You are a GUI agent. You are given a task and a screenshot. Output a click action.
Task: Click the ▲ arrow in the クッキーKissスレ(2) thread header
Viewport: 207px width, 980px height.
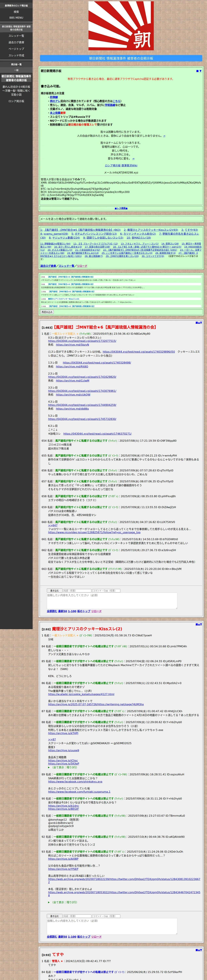click(x=199, y=624)
